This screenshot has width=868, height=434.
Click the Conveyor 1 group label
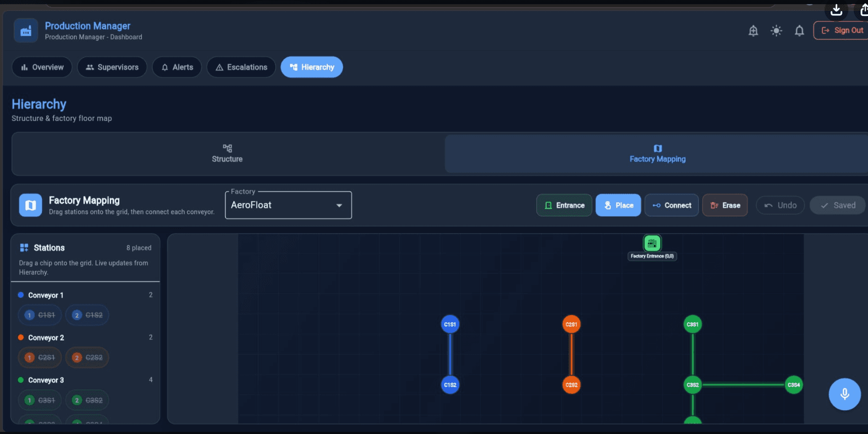46,295
